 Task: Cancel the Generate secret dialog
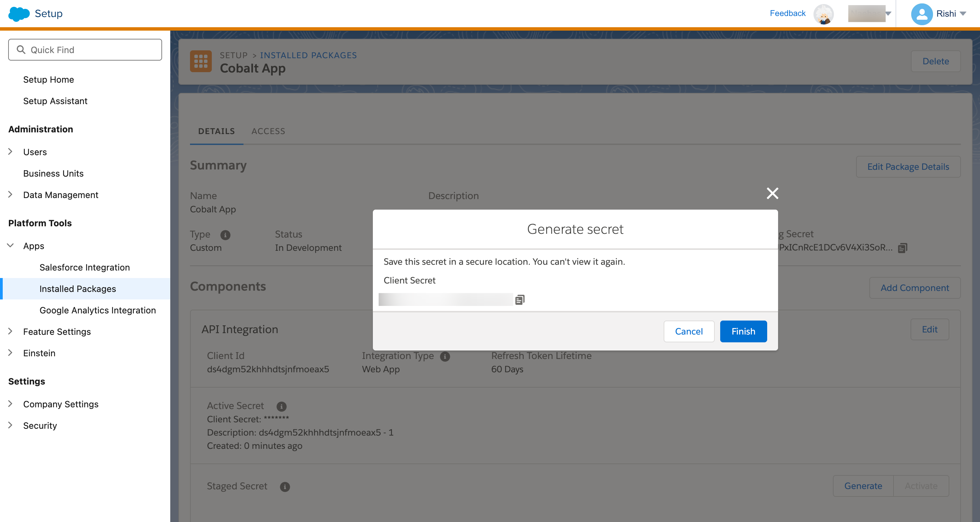tap(689, 331)
